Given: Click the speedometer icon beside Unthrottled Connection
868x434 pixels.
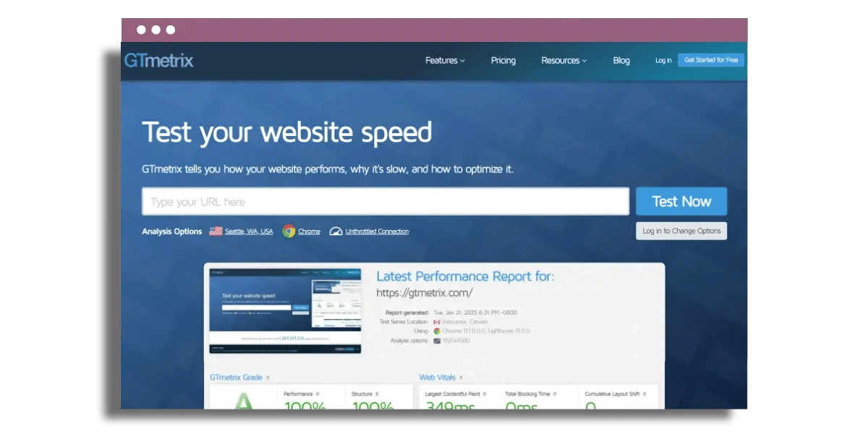Looking at the screenshot, I should [335, 231].
